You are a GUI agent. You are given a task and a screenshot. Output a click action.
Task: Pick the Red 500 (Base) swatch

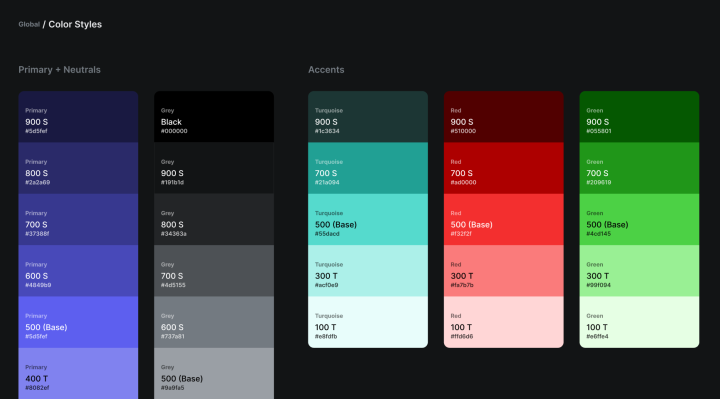point(504,219)
